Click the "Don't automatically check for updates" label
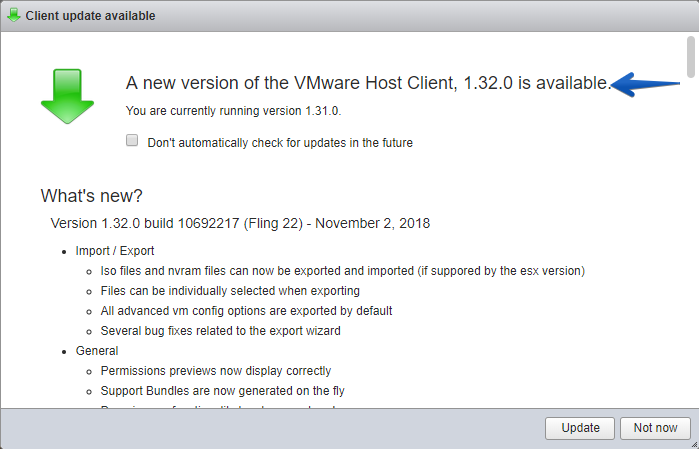Screen dimensions: 699x449 coord(280,143)
